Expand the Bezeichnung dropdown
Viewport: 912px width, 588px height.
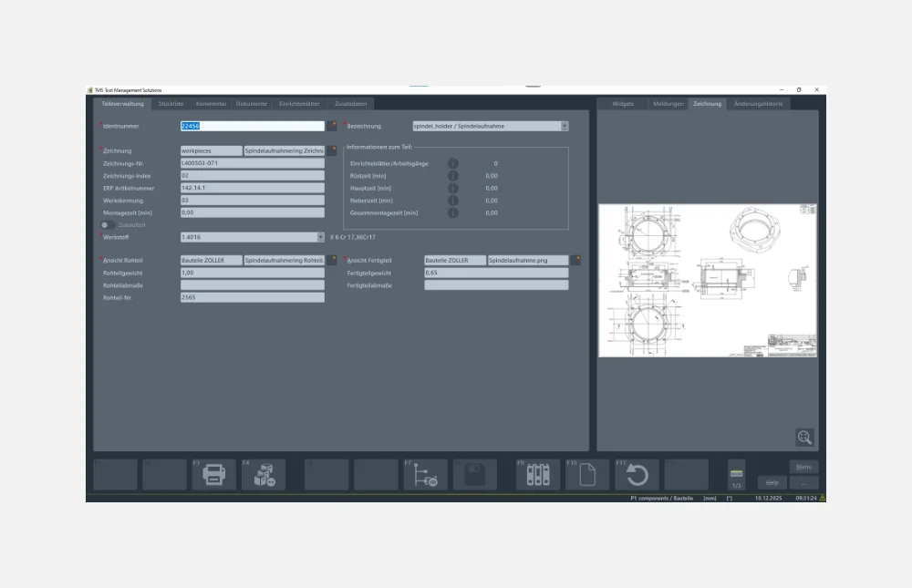pyautogui.click(x=564, y=126)
